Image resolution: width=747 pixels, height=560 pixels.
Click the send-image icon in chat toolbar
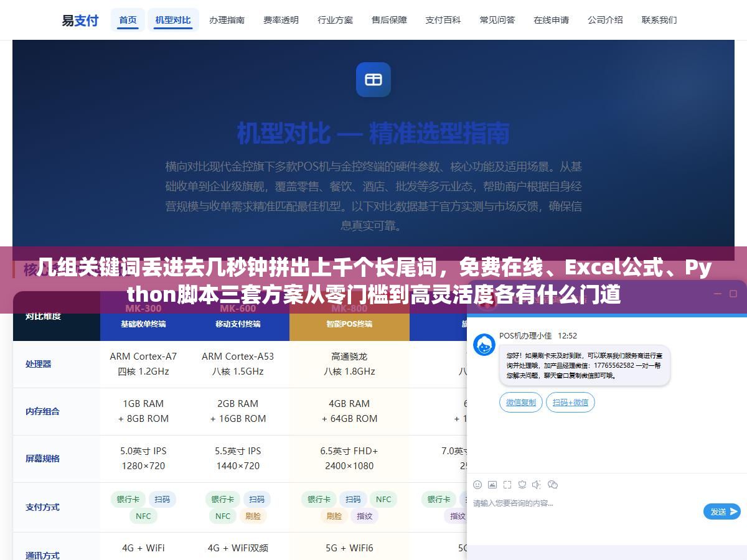pyautogui.click(x=492, y=484)
